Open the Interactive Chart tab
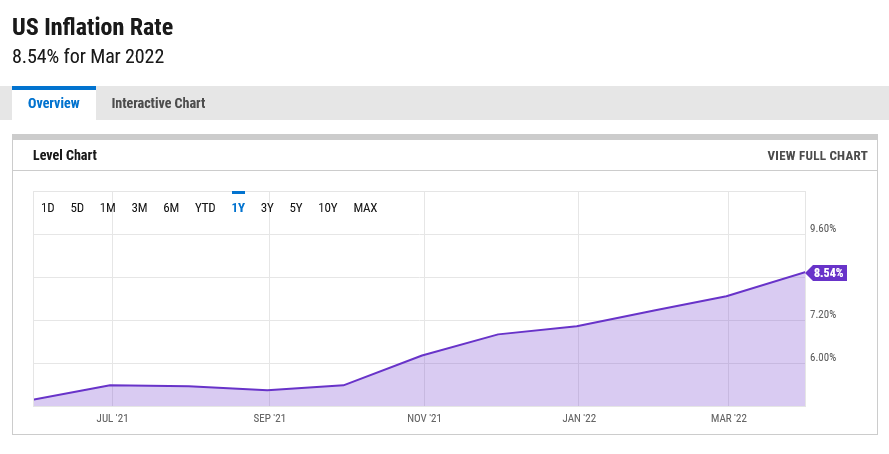The height and width of the screenshot is (454, 889). [x=158, y=103]
